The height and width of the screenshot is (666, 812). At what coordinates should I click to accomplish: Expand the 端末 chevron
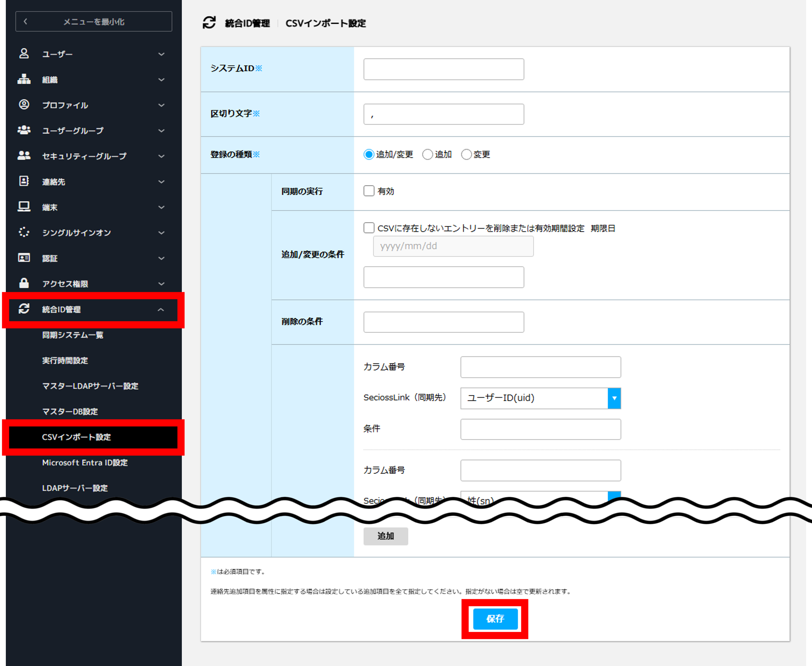161,207
